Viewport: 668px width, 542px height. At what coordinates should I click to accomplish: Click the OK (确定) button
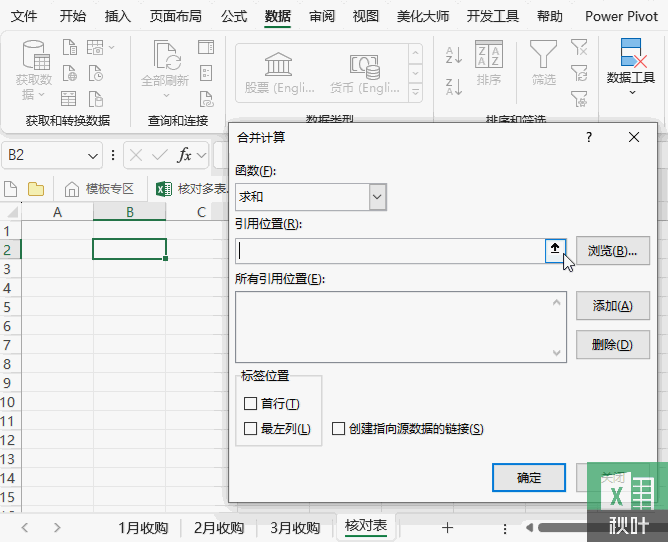pyautogui.click(x=529, y=478)
